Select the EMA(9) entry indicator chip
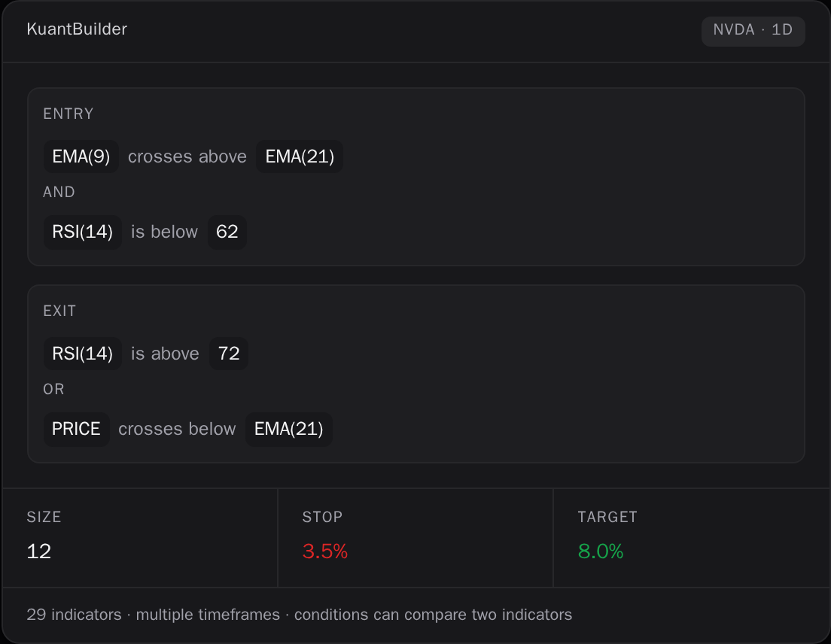This screenshot has width=831, height=644. [81, 156]
